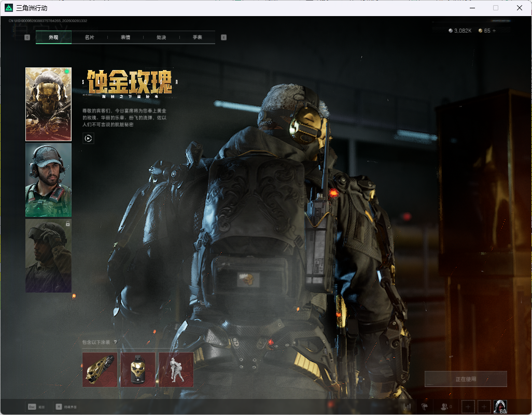Click the 三角洲行动 app icon in title bar
Screen dimensions: 532x415
[x=9, y=8]
